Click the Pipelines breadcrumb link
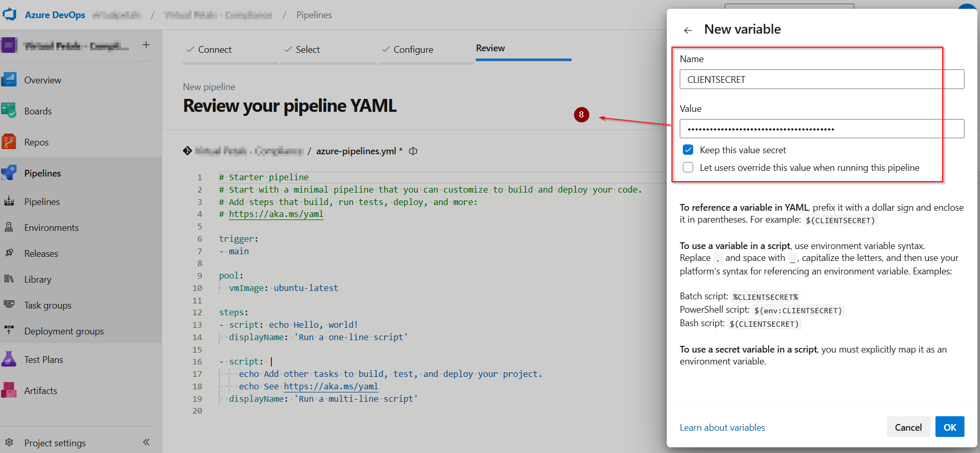This screenshot has width=980, height=453. click(314, 15)
